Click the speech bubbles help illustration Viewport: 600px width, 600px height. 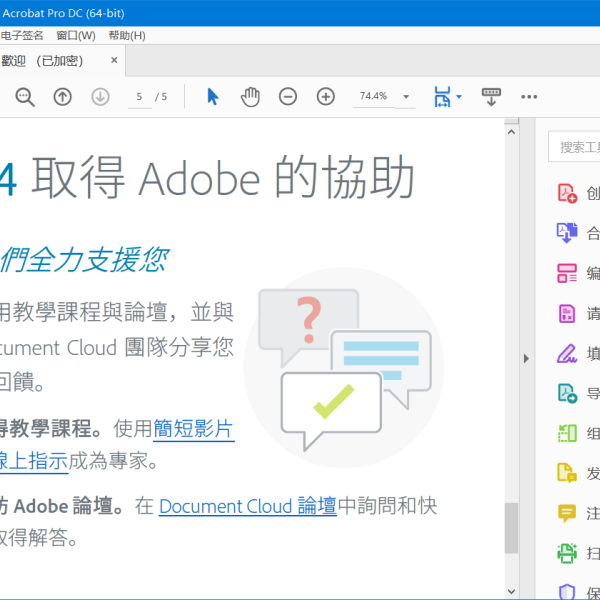(344, 367)
